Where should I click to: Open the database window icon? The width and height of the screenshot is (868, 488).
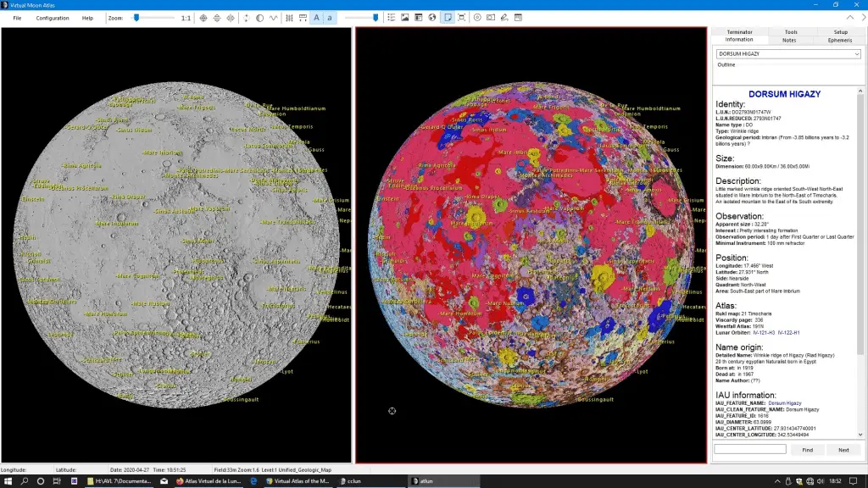[419, 18]
